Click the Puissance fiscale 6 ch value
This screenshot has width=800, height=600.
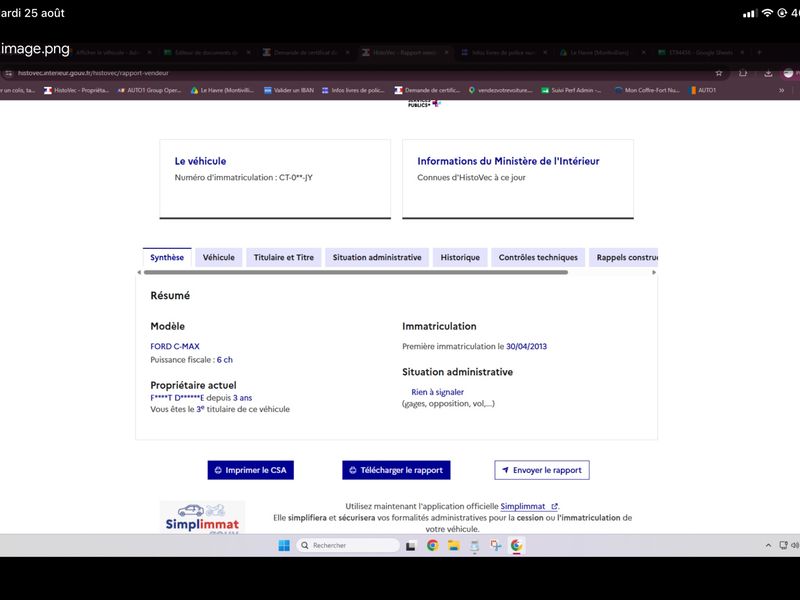click(x=224, y=360)
